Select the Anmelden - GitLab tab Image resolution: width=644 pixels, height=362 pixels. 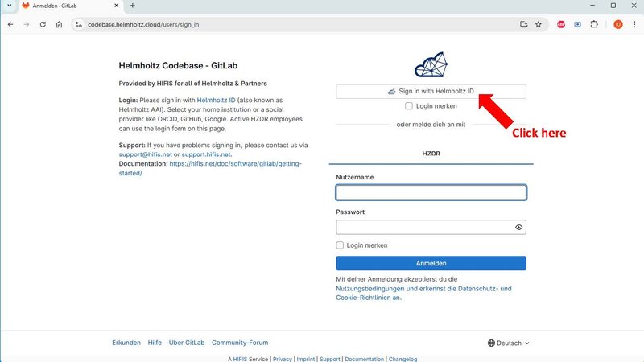tap(71, 6)
